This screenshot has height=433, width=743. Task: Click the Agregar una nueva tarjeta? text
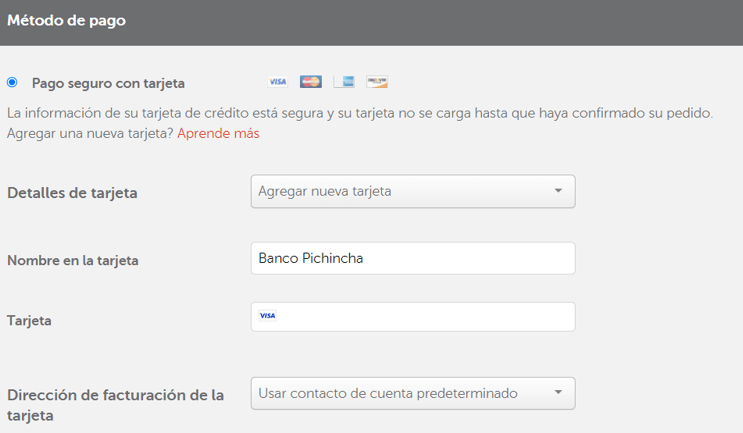pyautogui.click(x=91, y=134)
